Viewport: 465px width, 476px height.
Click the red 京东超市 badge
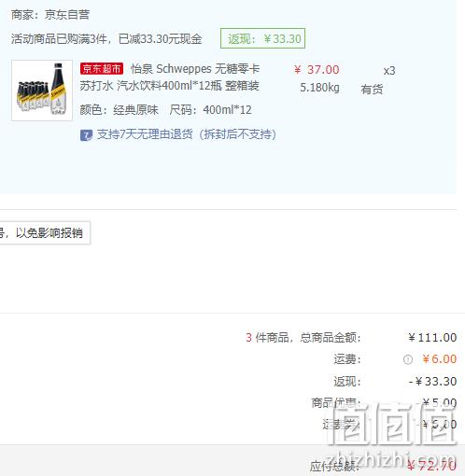tap(102, 69)
